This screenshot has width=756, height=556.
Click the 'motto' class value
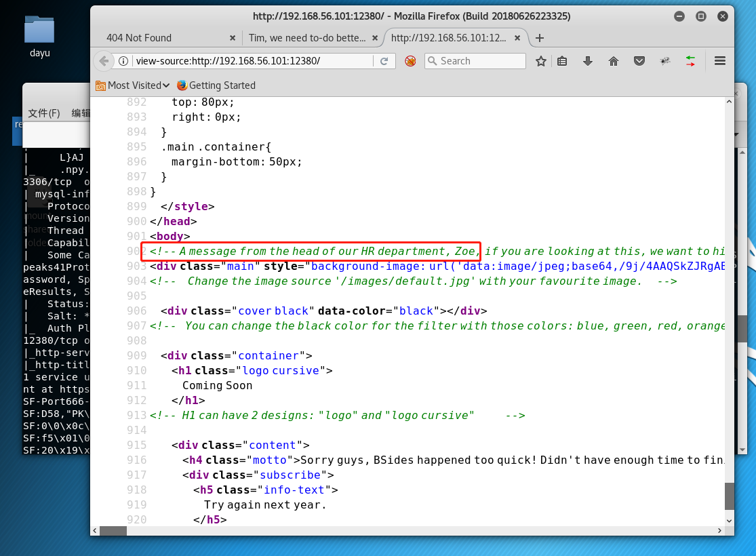tap(270, 460)
